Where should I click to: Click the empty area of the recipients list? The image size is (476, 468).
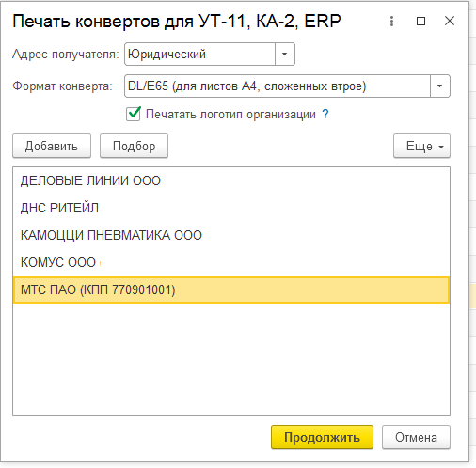click(231, 359)
